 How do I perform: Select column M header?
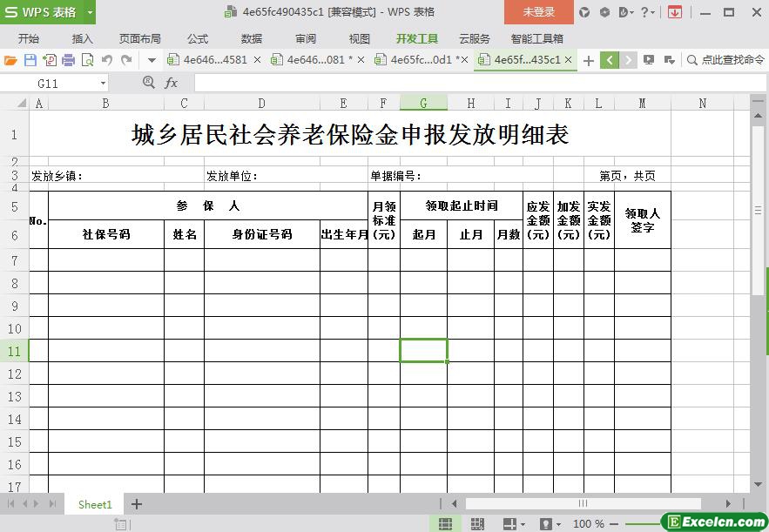point(642,104)
